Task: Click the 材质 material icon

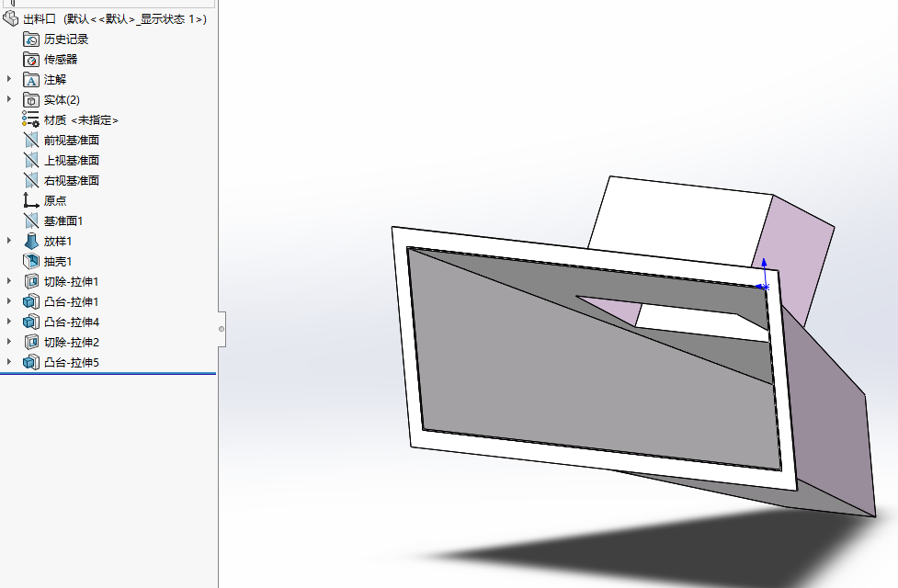Action: coord(31,119)
